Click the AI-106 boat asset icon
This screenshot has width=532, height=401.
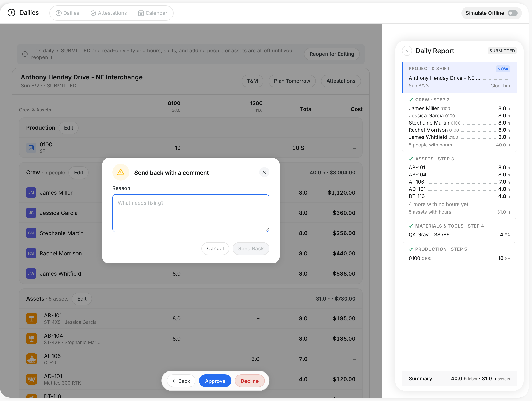(x=32, y=359)
